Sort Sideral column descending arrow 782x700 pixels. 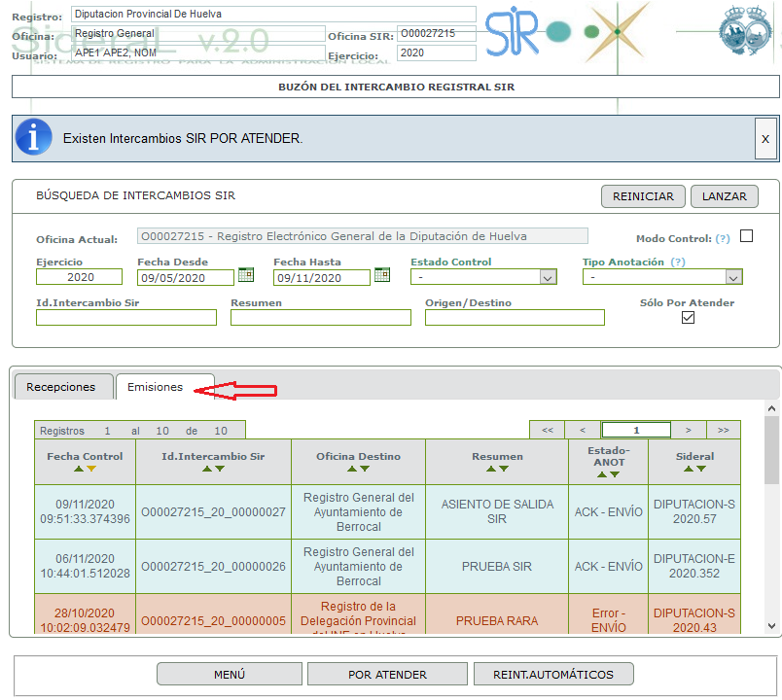[x=701, y=469]
